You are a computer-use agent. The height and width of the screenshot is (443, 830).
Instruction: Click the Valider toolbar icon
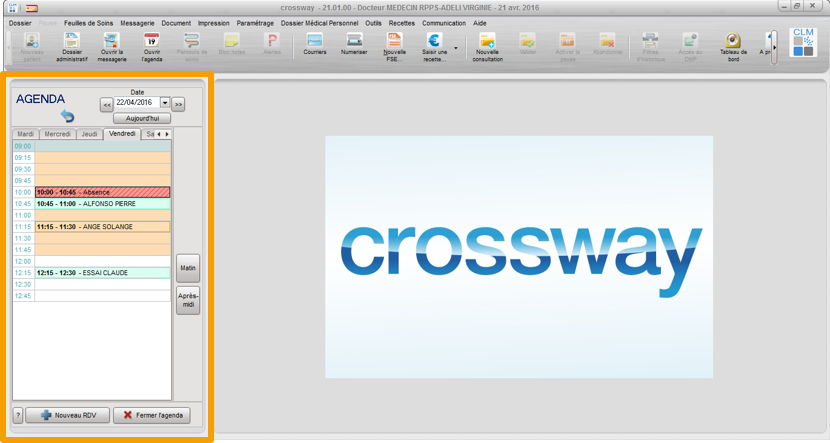coord(528,44)
